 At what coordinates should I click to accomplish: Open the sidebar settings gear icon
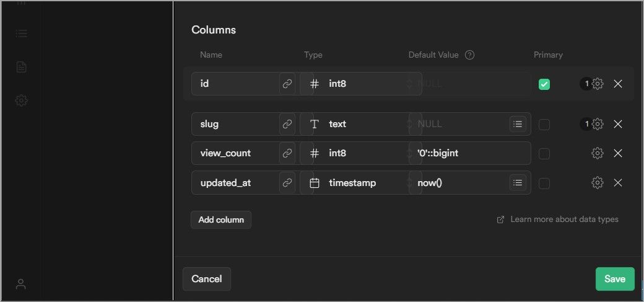click(x=21, y=100)
